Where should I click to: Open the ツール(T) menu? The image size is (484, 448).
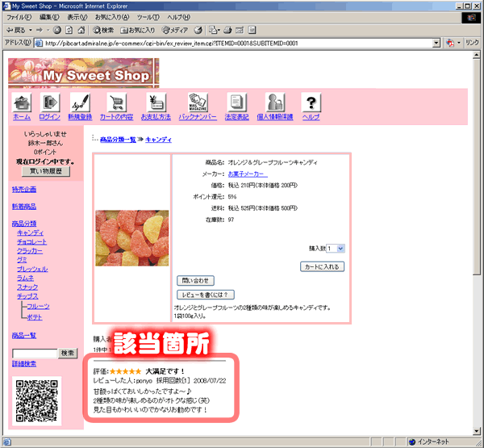pyautogui.click(x=148, y=17)
